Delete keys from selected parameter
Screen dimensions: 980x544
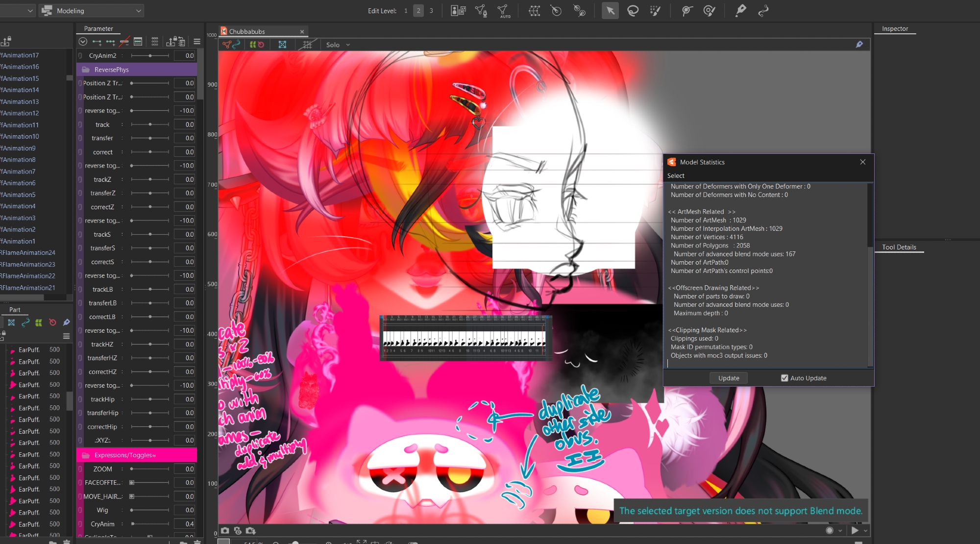point(124,42)
